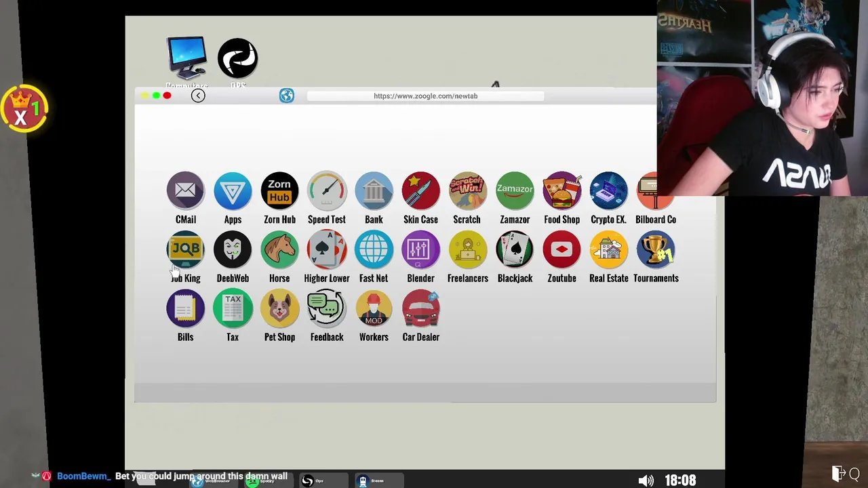This screenshot has height=488, width=868.
Task: Open the Scratch and Win icon
Action: pyautogui.click(x=467, y=190)
